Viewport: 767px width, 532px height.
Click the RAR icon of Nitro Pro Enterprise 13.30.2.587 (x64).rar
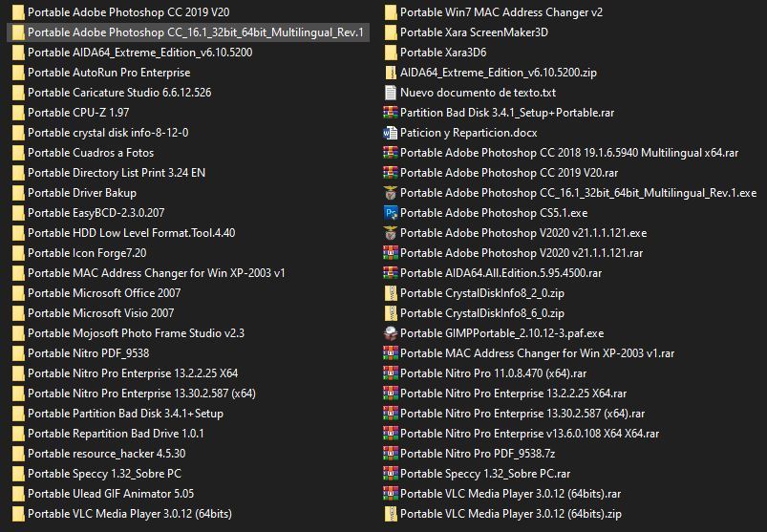click(x=390, y=414)
